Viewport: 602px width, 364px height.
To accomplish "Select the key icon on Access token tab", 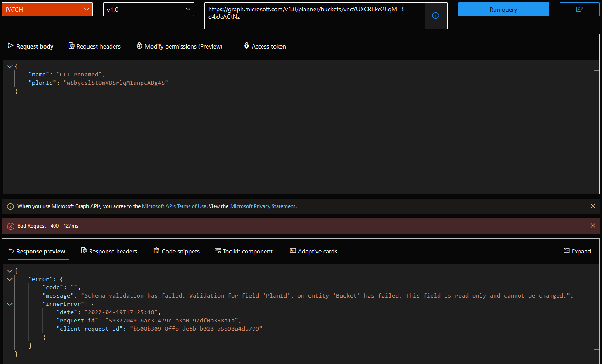I will (x=246, y=46).
